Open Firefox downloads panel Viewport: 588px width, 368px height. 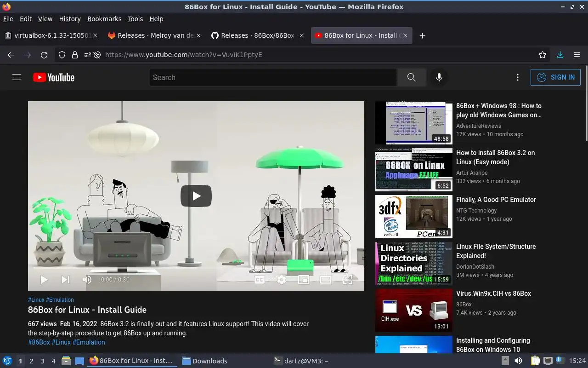click(x=560, y=55)
